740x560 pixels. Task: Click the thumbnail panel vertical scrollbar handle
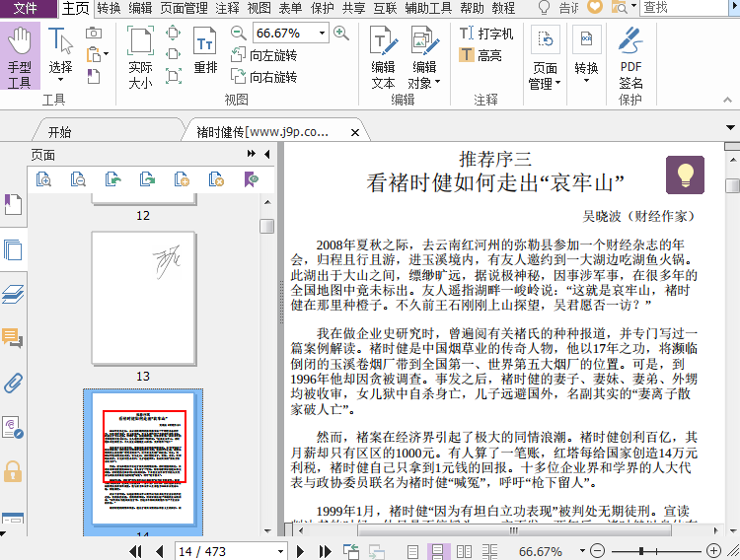tap(267, 226)
